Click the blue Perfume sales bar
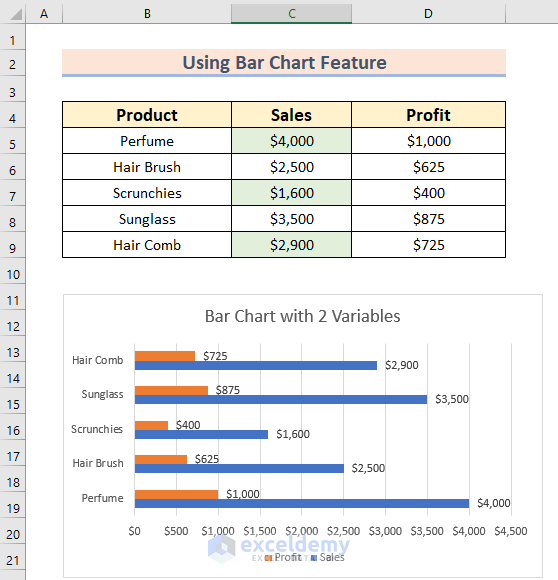This screenshot has height=580, width=558. pos(302,503)
